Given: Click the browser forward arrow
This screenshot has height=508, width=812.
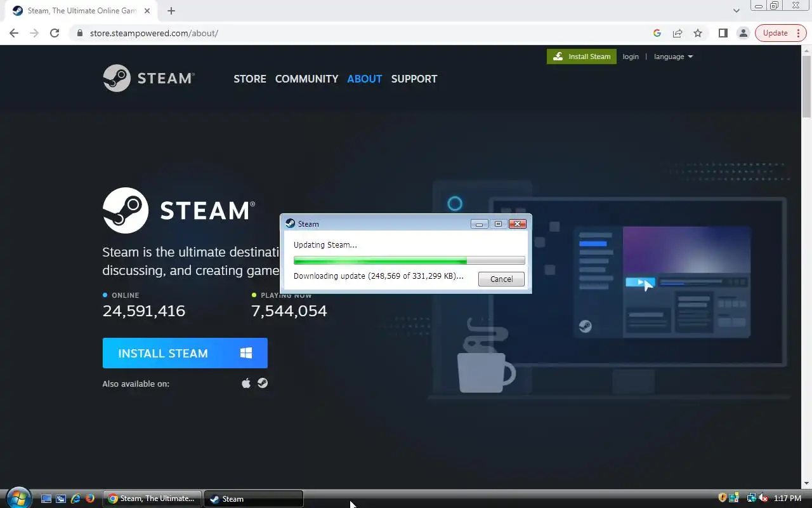Looking at the screenshot, I should coord(34,33).
